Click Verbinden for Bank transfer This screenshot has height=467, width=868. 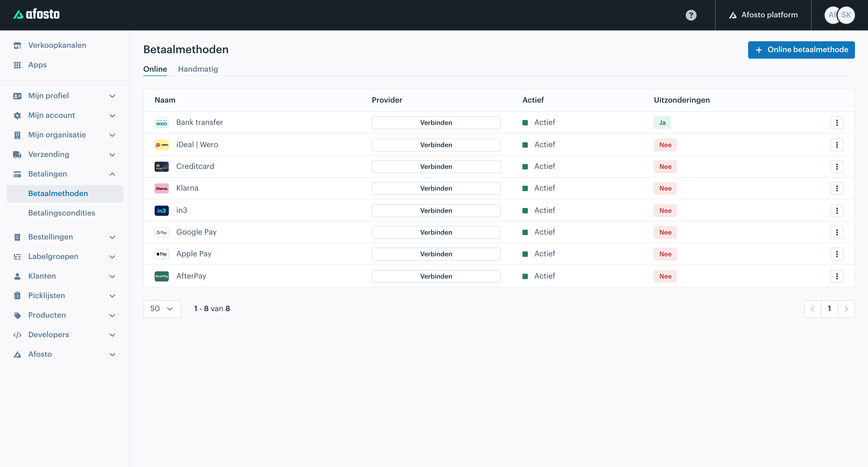436,123
